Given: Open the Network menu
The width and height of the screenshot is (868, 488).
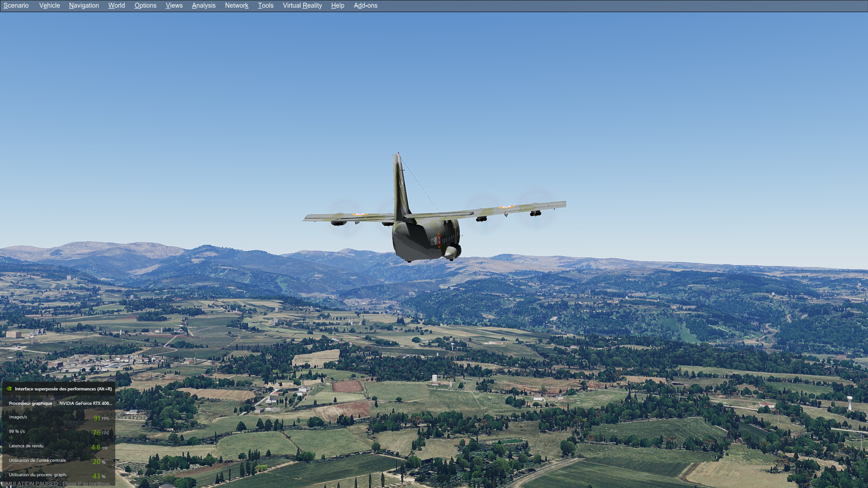Looking at the screenshot, I should tap(236, 5).
